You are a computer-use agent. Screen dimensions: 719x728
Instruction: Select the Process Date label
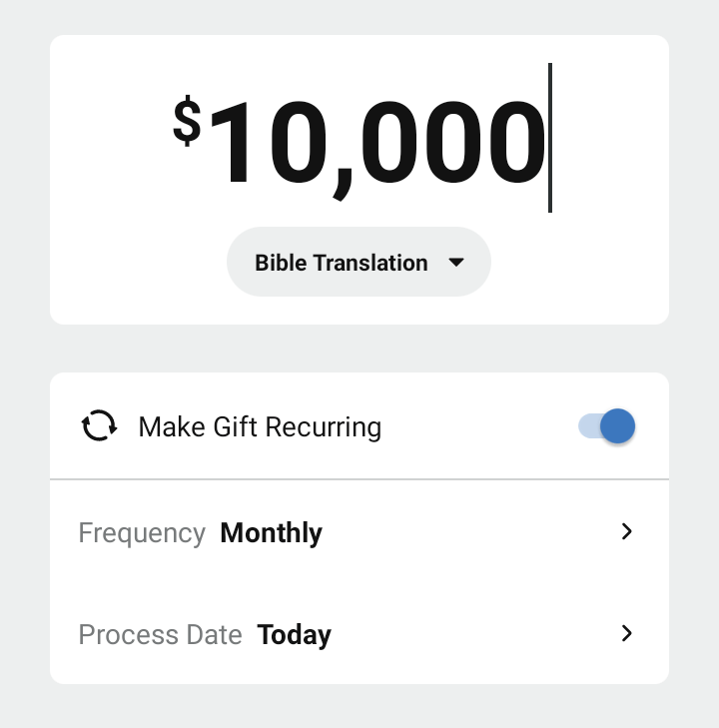coord(160,635)
